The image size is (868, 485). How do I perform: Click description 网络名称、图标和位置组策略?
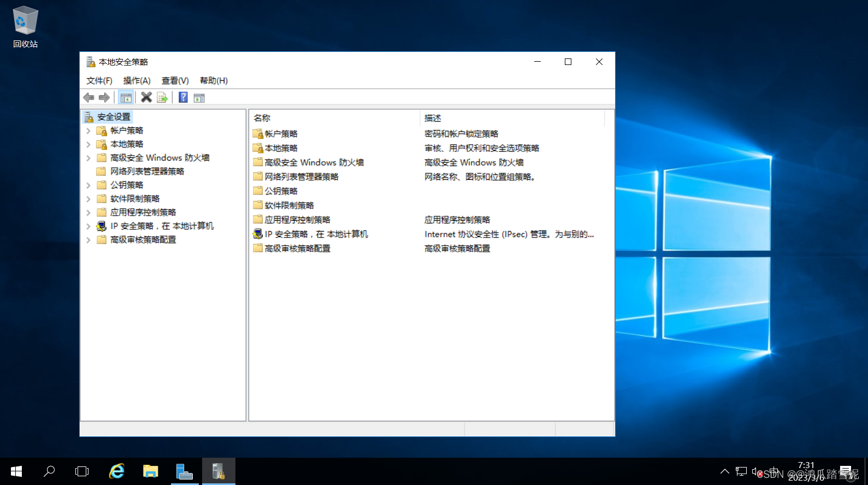coord(480,176)
